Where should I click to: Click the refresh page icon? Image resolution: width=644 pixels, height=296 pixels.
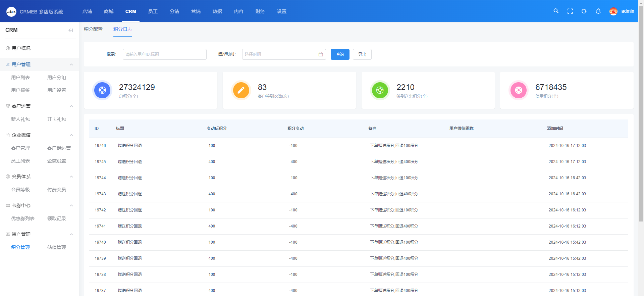pyautogui.click(x=584, y=11)
